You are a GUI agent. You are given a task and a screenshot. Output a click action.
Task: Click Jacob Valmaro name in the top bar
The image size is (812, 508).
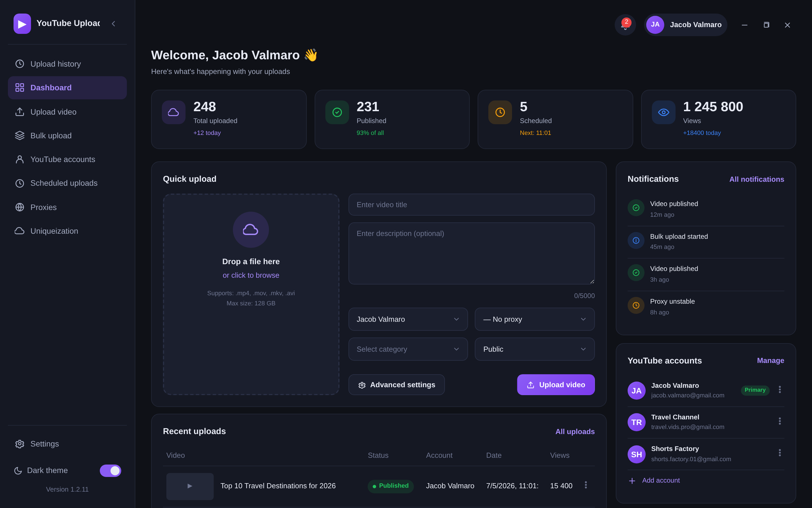[x=696, y=25]
